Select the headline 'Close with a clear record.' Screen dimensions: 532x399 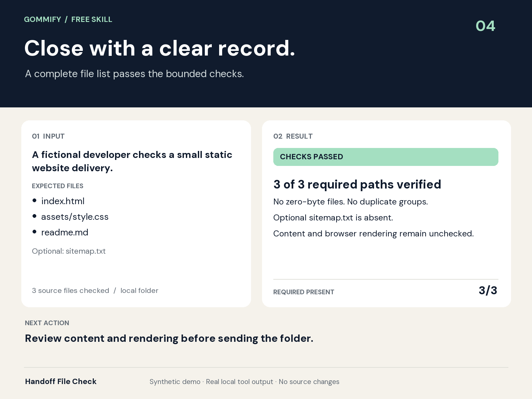pyautogui.click(x=160, y=48)
